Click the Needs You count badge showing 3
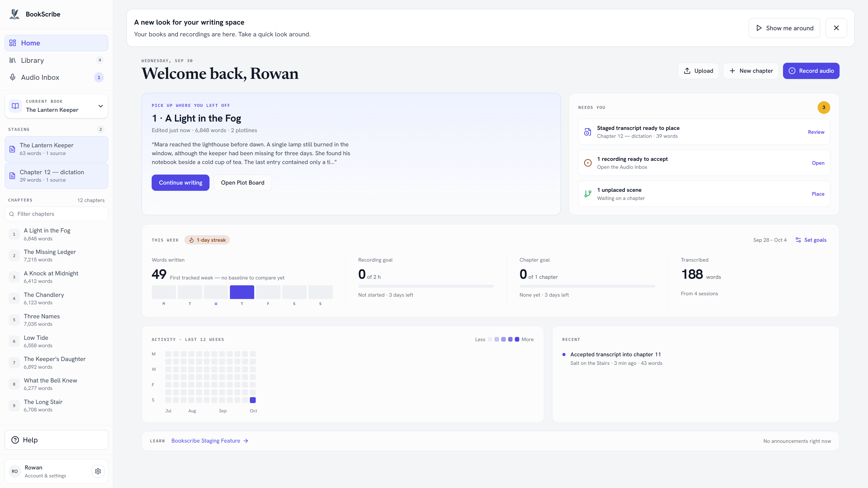Viewport: 868px width, 488px height. point(824,108)
